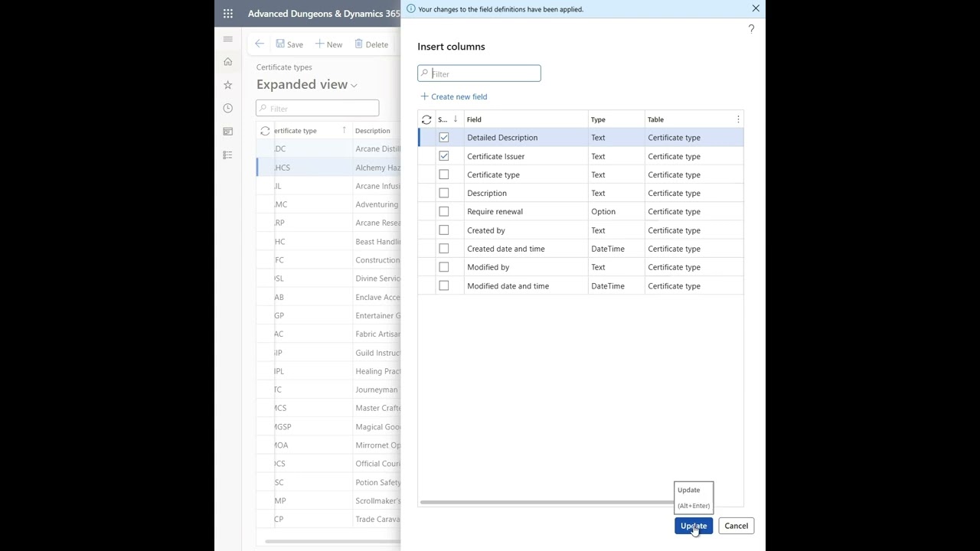980x551 pixels.
Task: Sort by the Selected column header
Action: coord(449,119)
